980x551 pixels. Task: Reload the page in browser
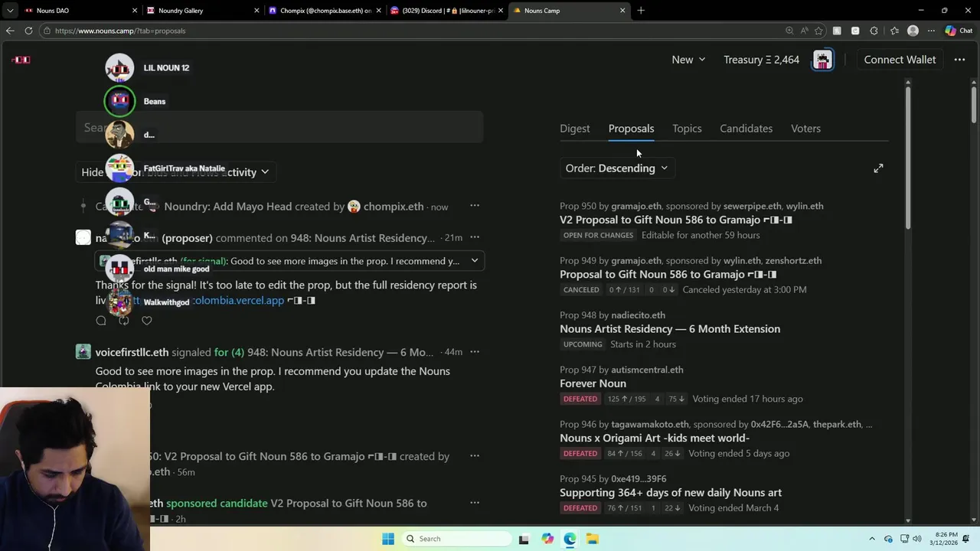pos(28,31)
